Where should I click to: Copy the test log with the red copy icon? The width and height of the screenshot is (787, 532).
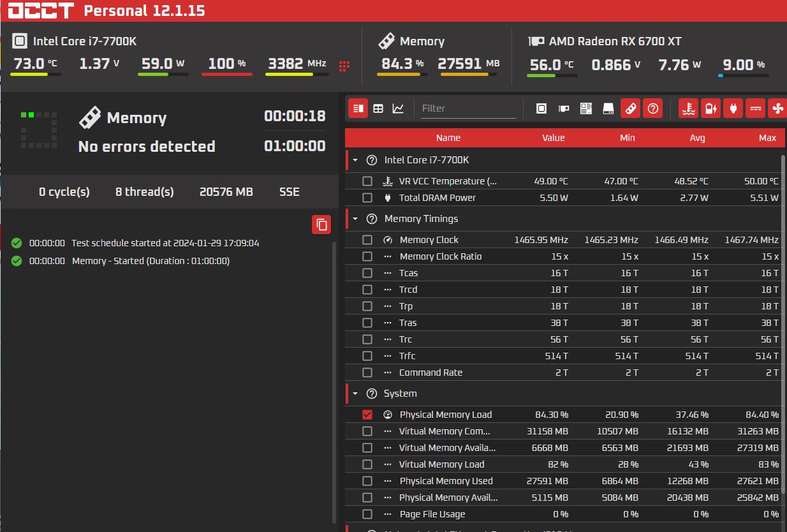pyautogui.click(x=321, y=225)
